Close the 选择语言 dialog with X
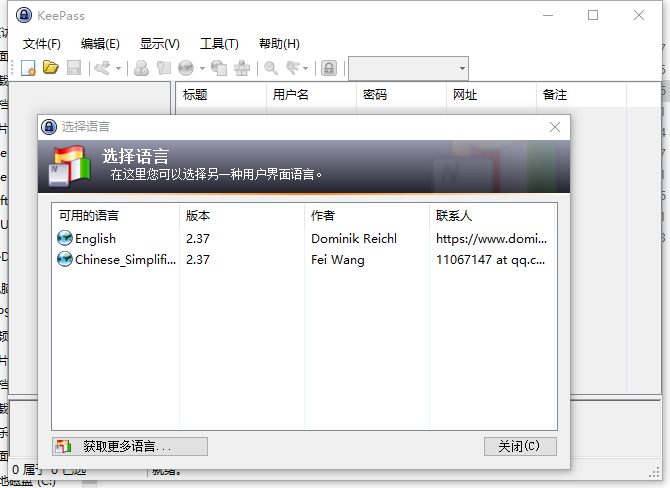This screenshot has width=670, height=488. [555, 127]
